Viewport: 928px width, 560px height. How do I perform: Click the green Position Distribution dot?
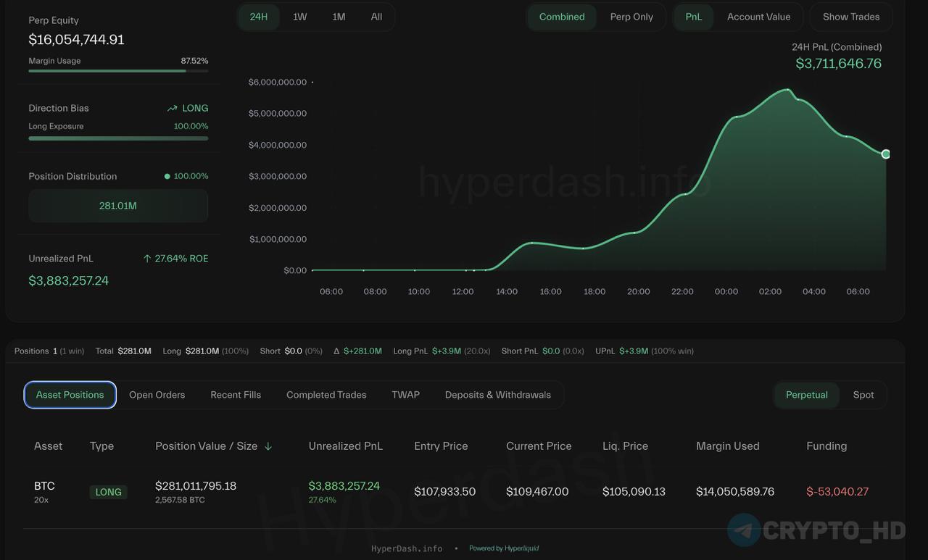[x=167, y=176]
